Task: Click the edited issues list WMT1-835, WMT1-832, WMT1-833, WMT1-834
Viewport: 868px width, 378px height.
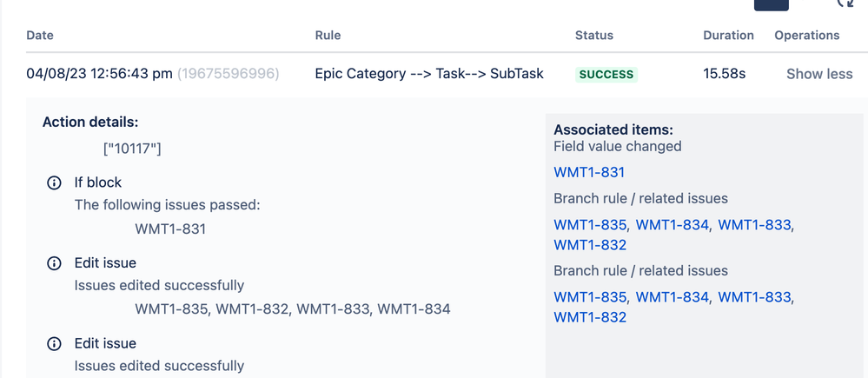Action: click(x=293, y=309)
